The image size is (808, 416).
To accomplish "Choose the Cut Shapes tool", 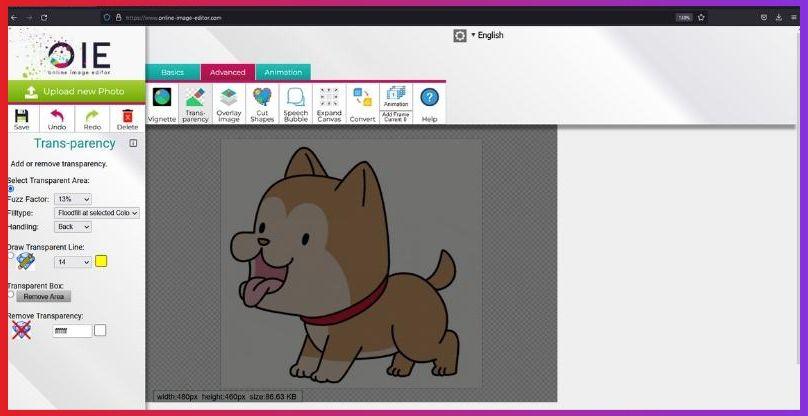I will point(262,102).
